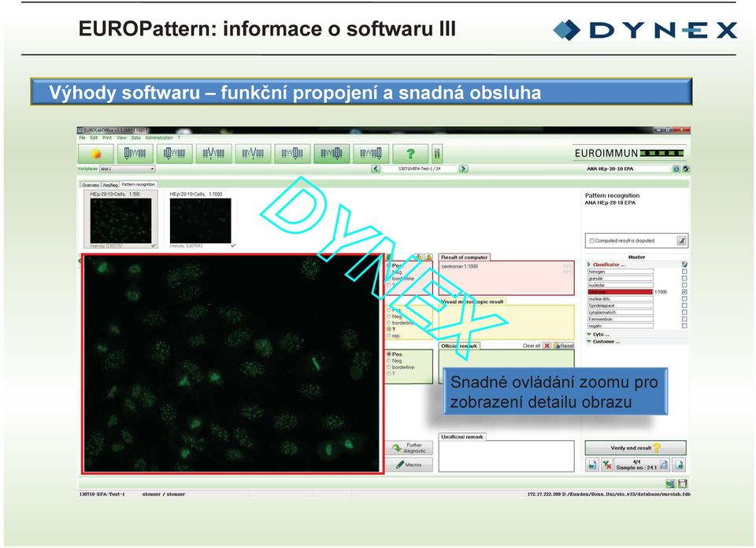Go to next sample with right arrow
756x548 pixels.
pos(463,168)
